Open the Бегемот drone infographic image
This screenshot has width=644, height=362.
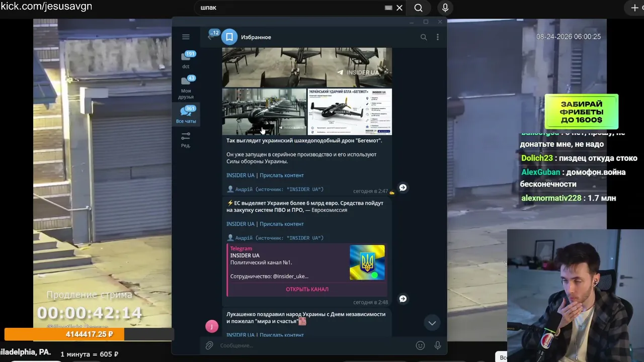click(x=350, y=112)
